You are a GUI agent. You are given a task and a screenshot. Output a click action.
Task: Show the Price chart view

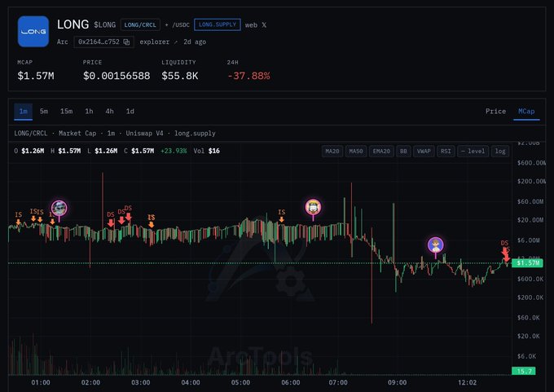[x=495, y=112]
